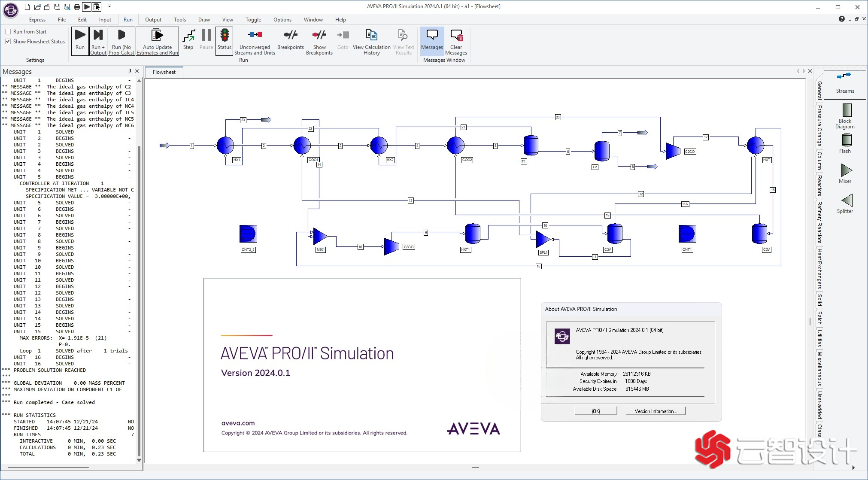The height and width of the screenshot is (480, 868).
Task: Open the File menu
Action: (x=62, y=20)
